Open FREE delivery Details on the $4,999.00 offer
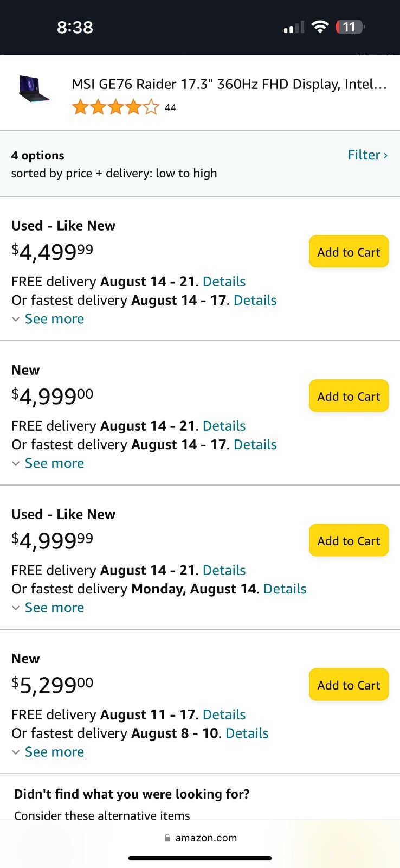This screenshot has height=868, width=400. pyautogui.click(x=224, y=426)
